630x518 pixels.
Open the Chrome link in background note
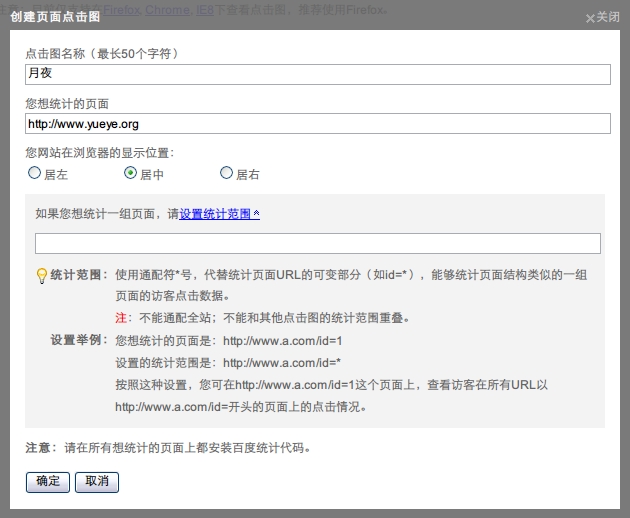tap(167, 9)
